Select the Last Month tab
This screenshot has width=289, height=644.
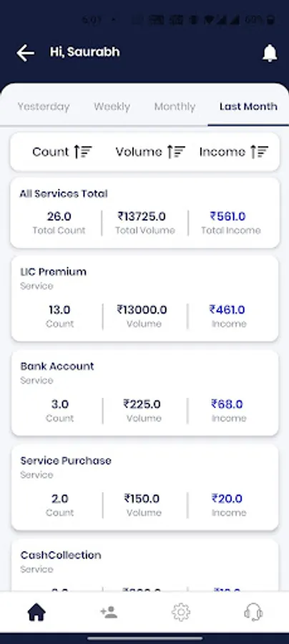click(248, 107)
